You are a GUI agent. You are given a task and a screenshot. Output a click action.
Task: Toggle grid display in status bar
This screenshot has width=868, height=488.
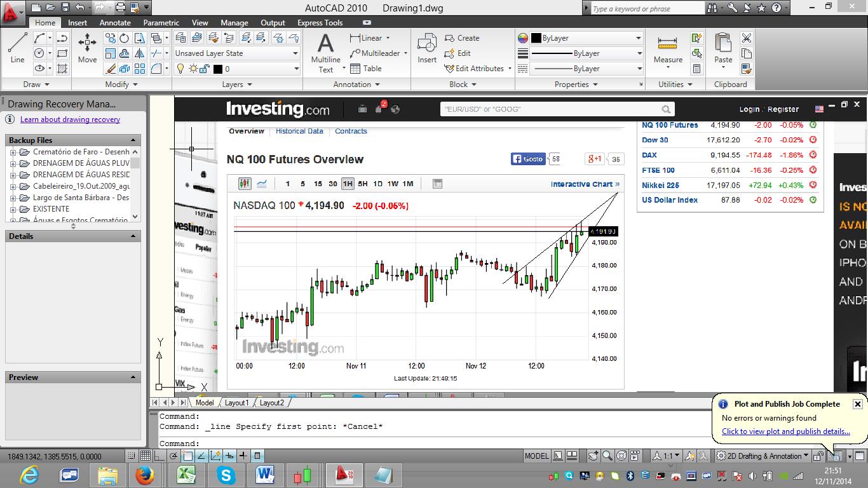pyautogui.click(x=146, y=456)
